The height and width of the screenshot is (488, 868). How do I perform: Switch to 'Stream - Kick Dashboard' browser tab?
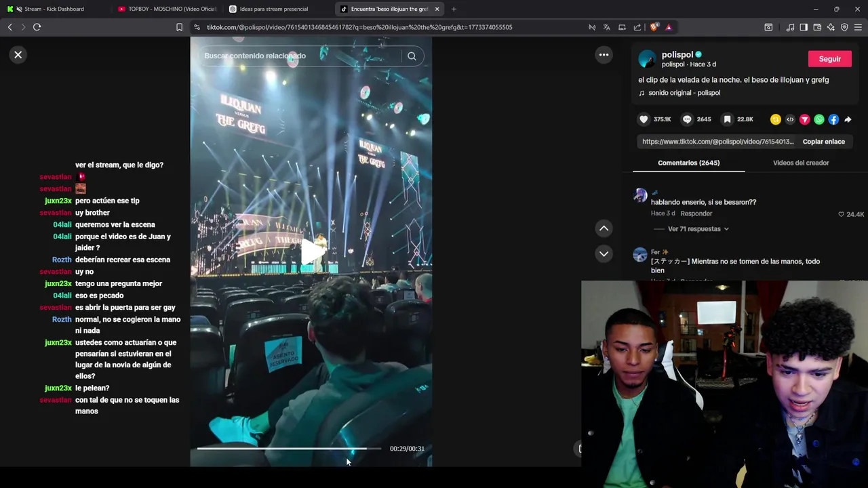coord(54,9)
